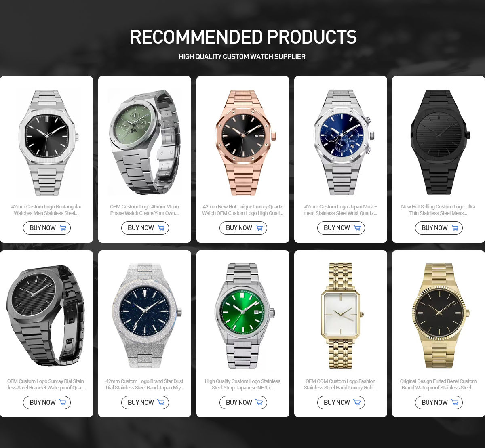Click cart icon under Japan Movement chronograph watch
The image size is (485, 448).
(357, 228)
